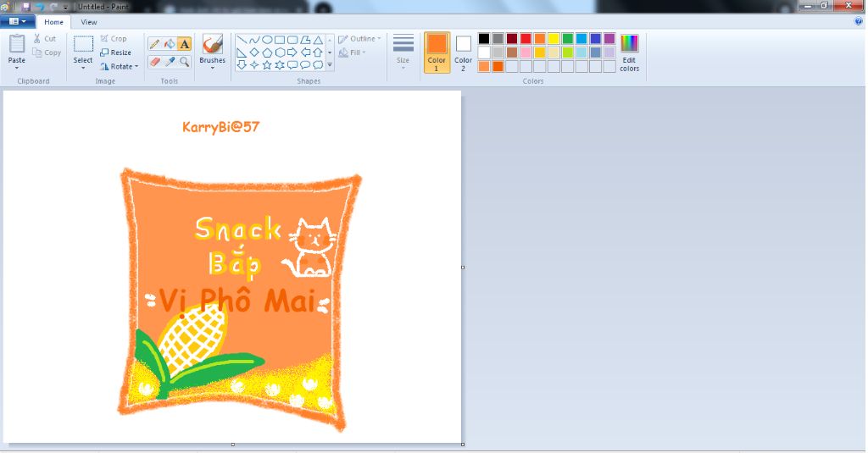Image resolution: width=868 pixels, height=453 pixels.
Task: Choose the Cloud callout shape
Action: [x=318, y=64]
